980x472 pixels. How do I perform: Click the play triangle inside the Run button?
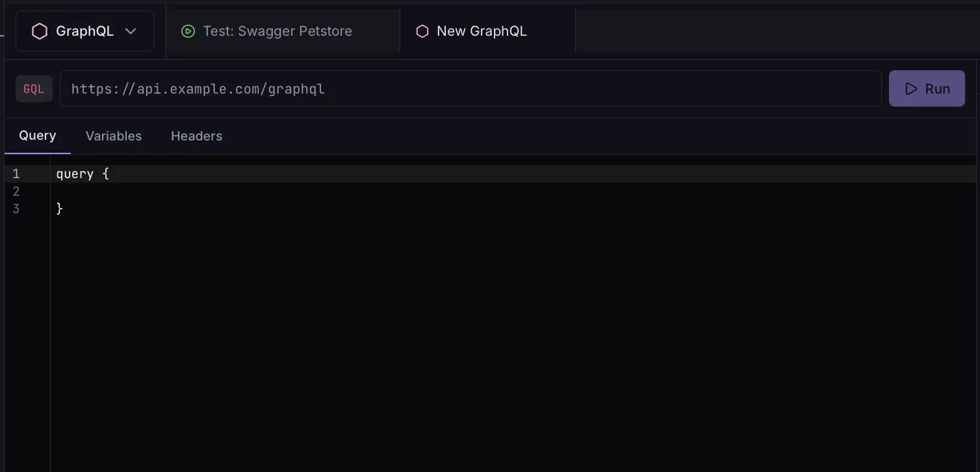(912, 88)
